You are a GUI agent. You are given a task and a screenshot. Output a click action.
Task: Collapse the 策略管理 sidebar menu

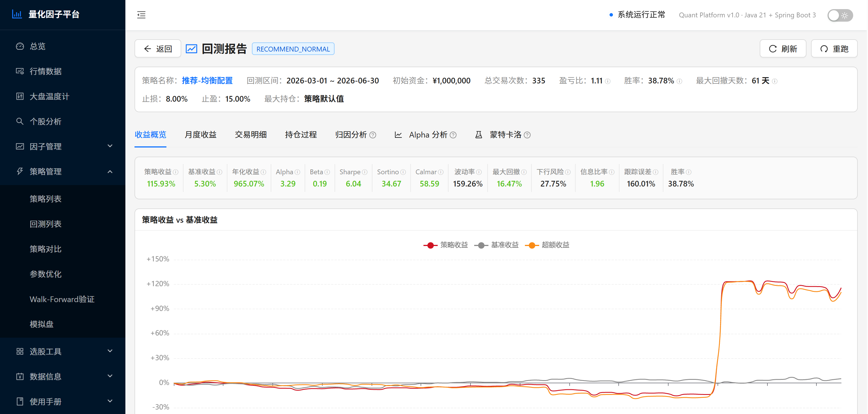coord(63,172)
